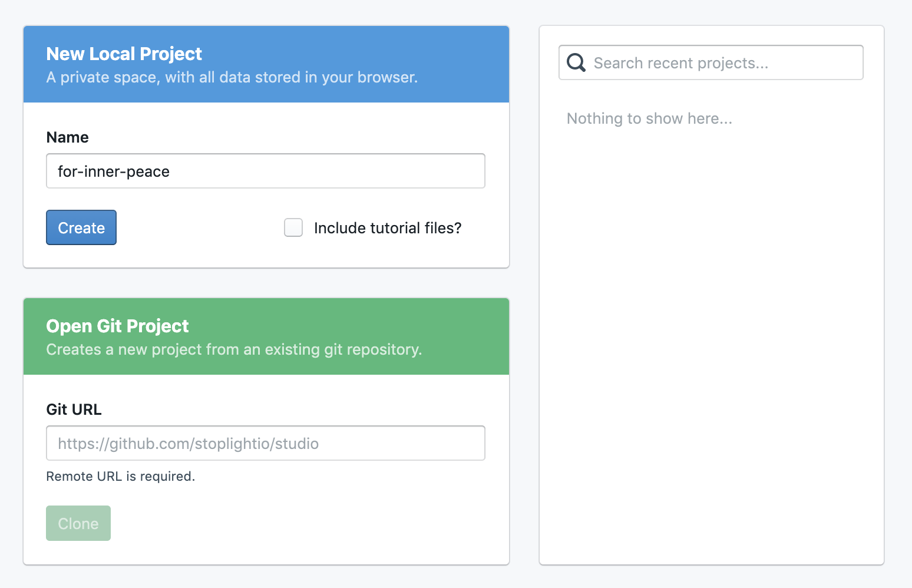Check the tutorial files option before creating
This screenshot has width=912, height=588.
point(293,227)
